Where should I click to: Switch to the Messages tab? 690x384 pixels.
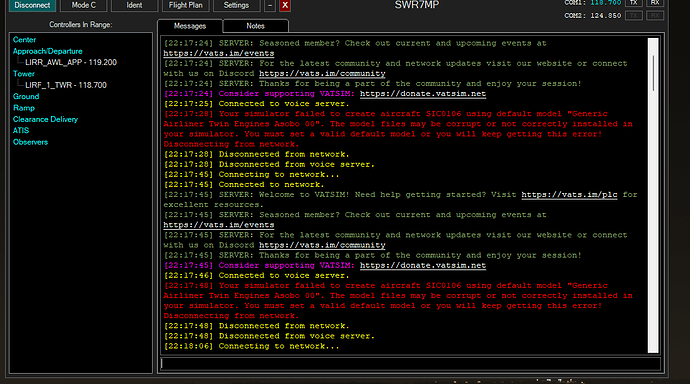point(190,26)
